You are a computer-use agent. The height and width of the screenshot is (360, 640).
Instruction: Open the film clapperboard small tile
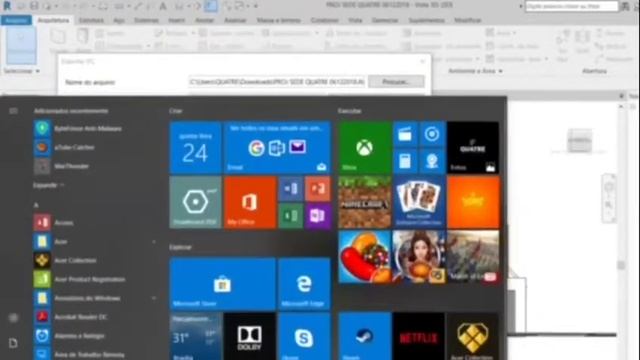[405, 134]
